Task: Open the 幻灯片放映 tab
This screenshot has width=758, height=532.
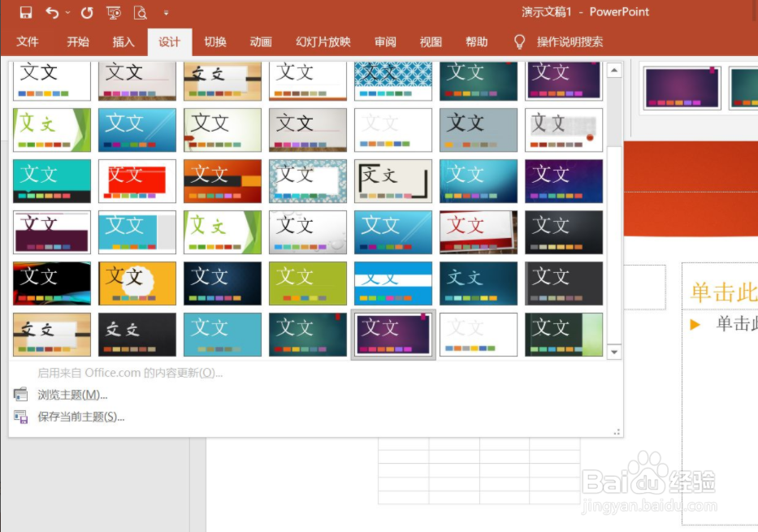Action: pos(323,42)
